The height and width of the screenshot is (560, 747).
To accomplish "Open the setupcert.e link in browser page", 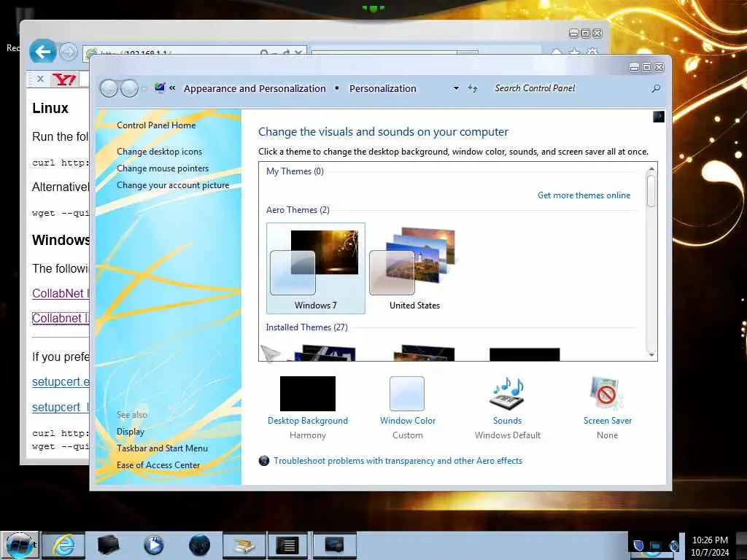I will [61, 382].
